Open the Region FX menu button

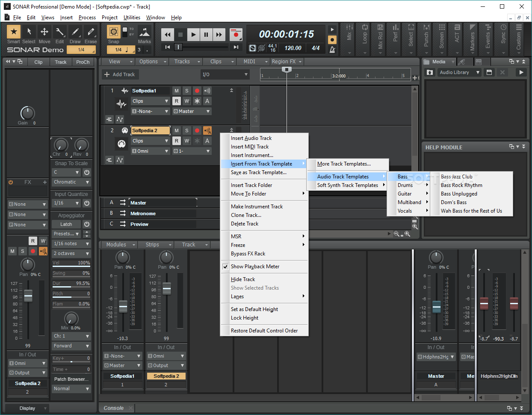287,62
